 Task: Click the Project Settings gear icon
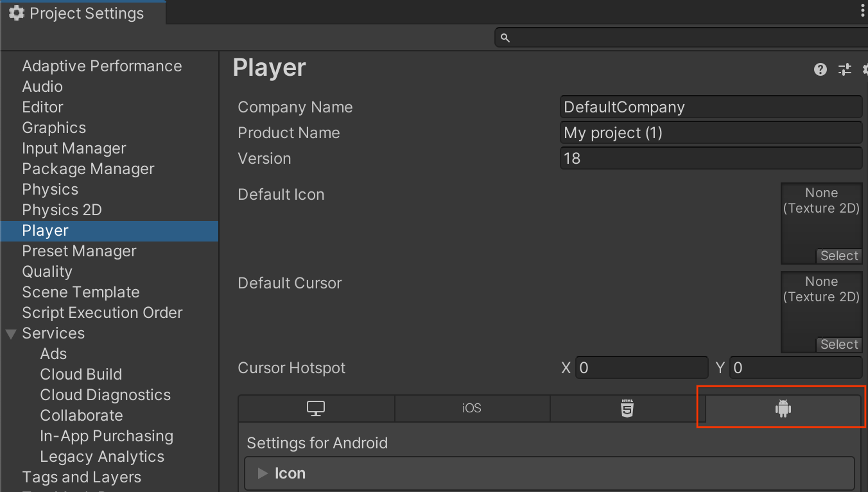pos(17,13)
